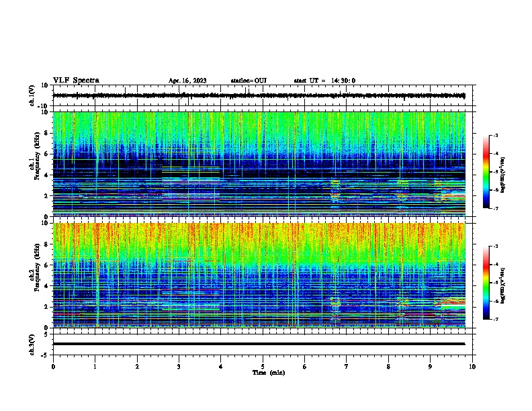This screenshot has width=532, height=411.
Task: Click the ch.1 "Frequency (kHz)" axis label
Action: [x=37, y=154]
